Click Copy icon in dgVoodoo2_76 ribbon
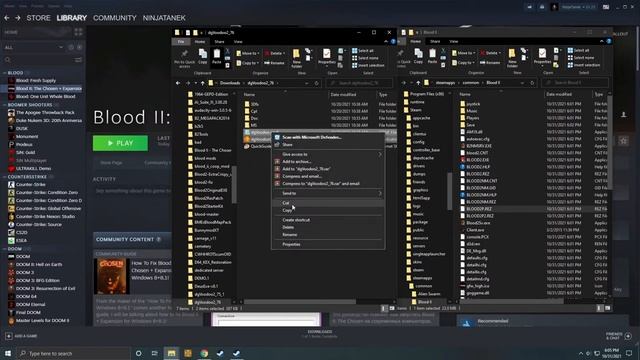This screenshot has width=640, height=360. (203, 57)
